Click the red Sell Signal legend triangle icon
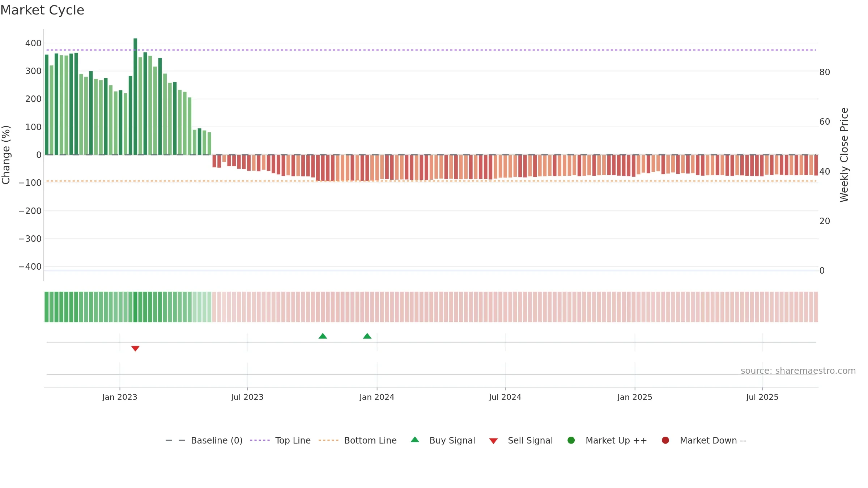The width and height of the screenshot is (868, 488). 493,441
